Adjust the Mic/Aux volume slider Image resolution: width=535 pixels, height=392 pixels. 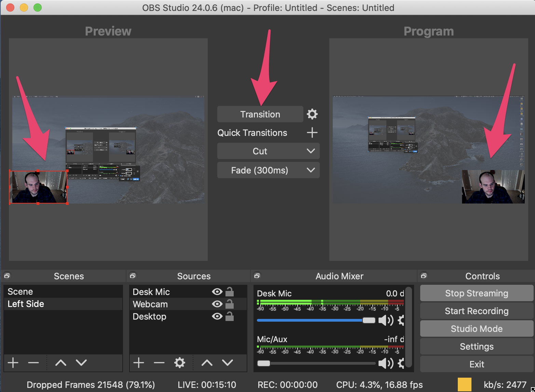[316, 363]
